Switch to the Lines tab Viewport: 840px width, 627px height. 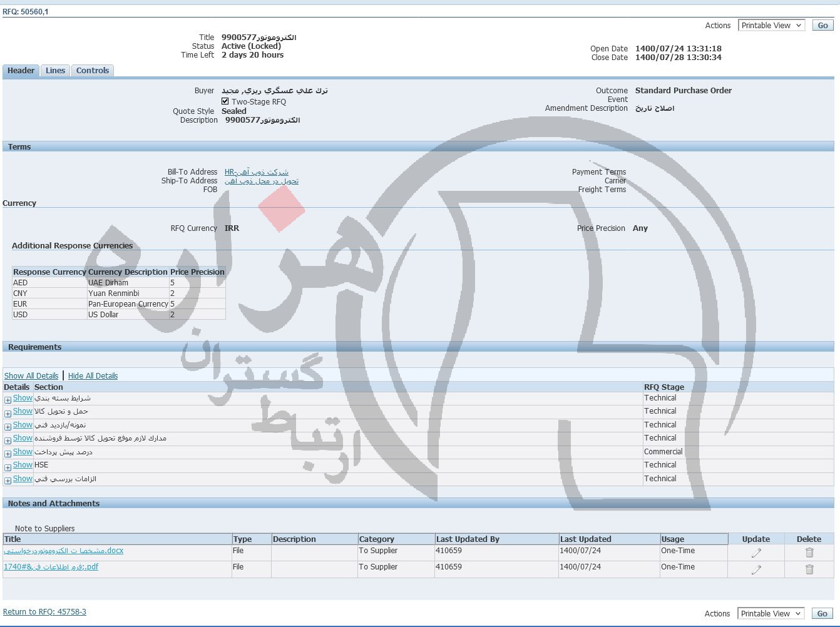point(55,71)
